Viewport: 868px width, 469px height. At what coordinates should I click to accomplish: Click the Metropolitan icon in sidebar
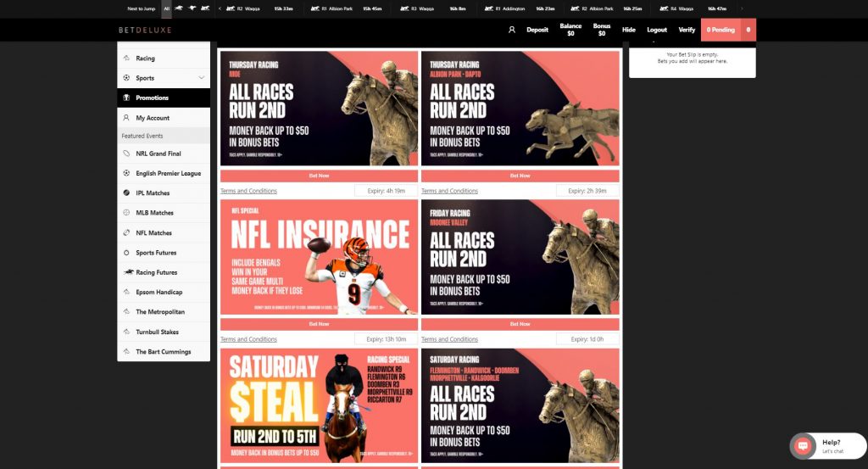point(126,312)
